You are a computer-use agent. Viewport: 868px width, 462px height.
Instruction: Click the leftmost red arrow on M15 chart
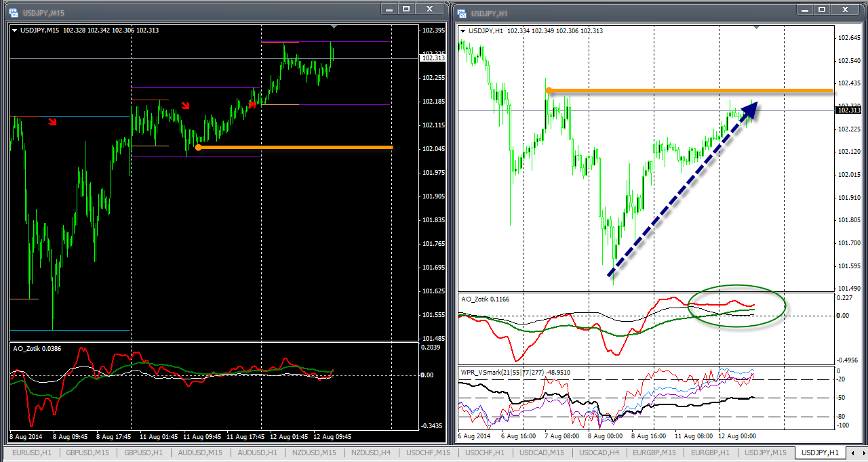[53, 122]
